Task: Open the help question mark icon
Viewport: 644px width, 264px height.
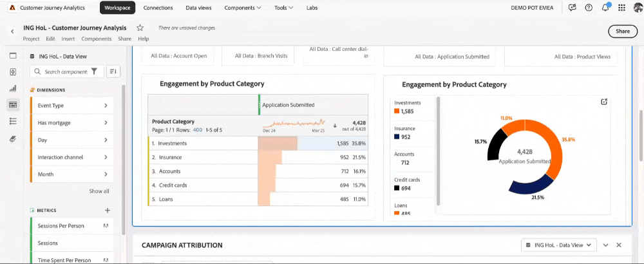Action: point(589,8)
